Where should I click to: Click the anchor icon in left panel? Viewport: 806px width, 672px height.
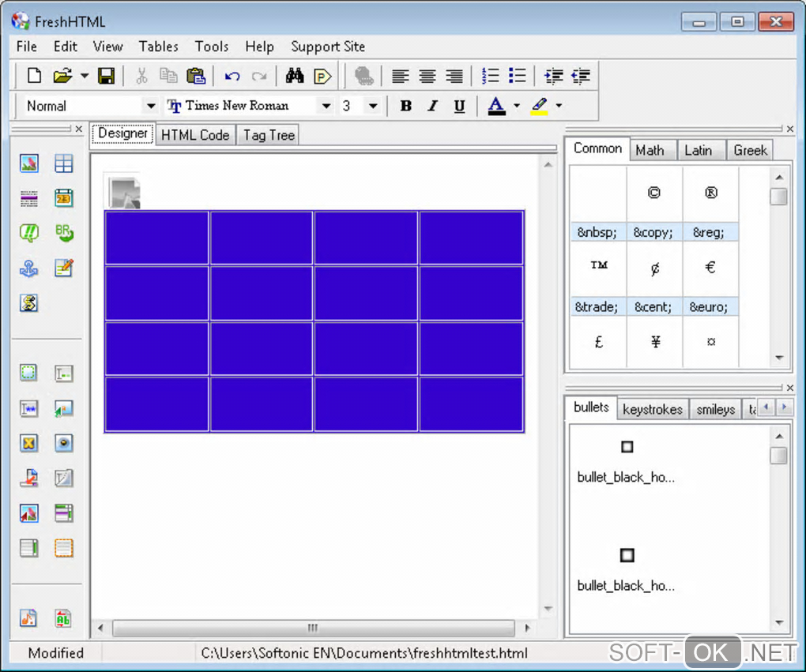(29, 268)
